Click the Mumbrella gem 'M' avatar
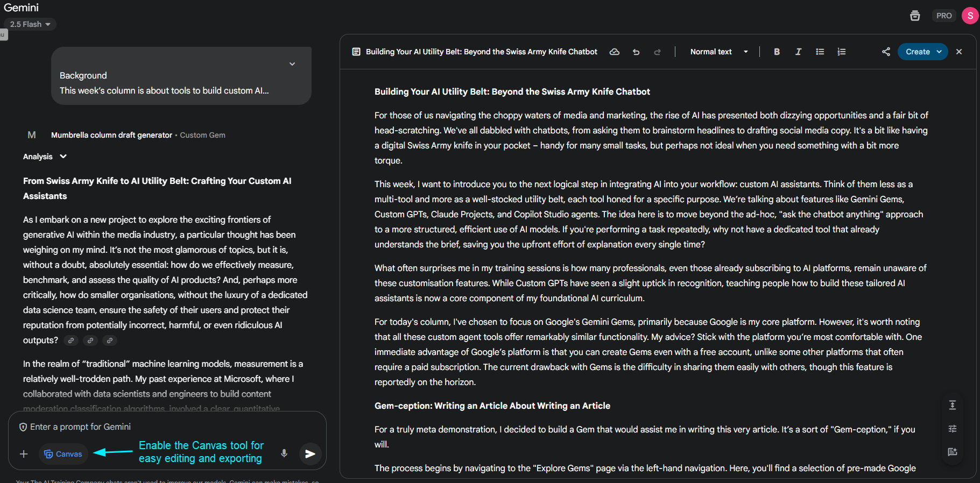The height and width of the screenshot is (483, 980). (32, 135)
